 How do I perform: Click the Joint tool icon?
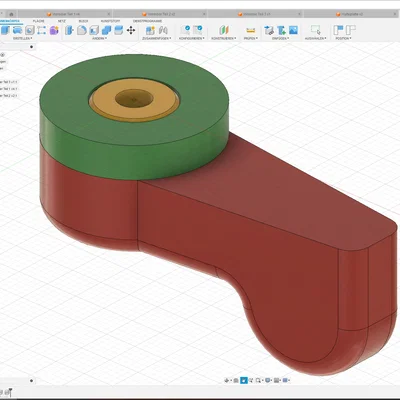(163, 30)
